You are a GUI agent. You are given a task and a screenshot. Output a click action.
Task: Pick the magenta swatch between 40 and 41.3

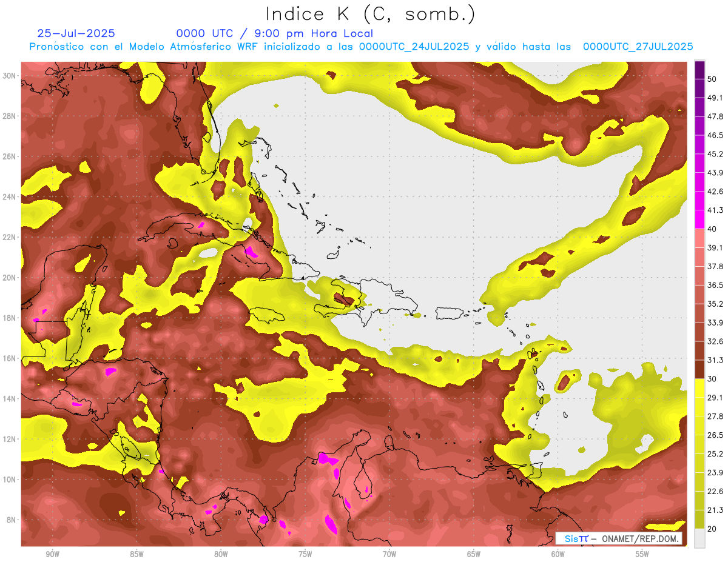click(699, 219)
